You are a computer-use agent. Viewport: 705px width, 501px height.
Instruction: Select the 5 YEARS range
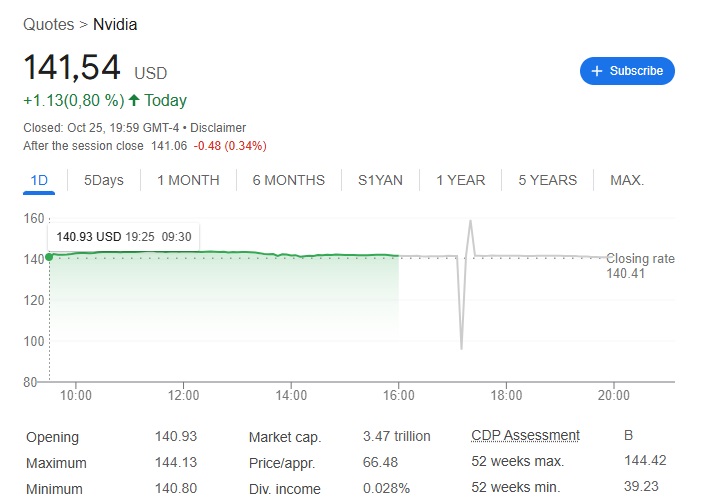point(547,180)
